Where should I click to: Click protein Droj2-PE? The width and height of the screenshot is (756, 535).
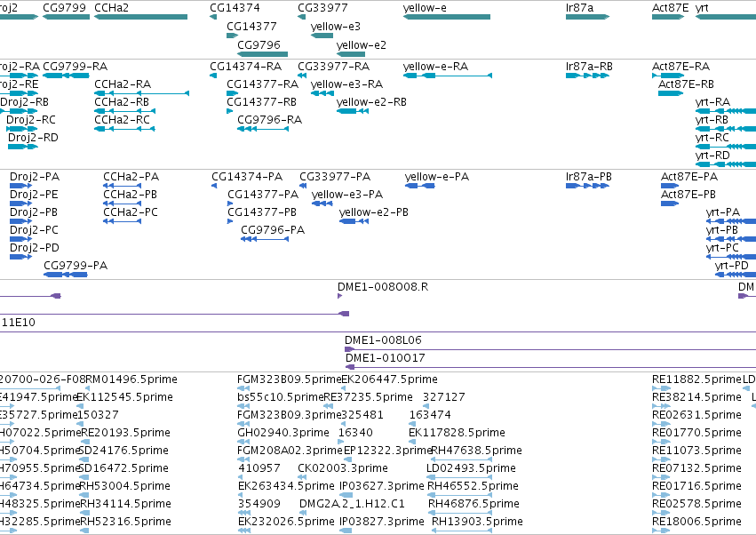(34, 195)
